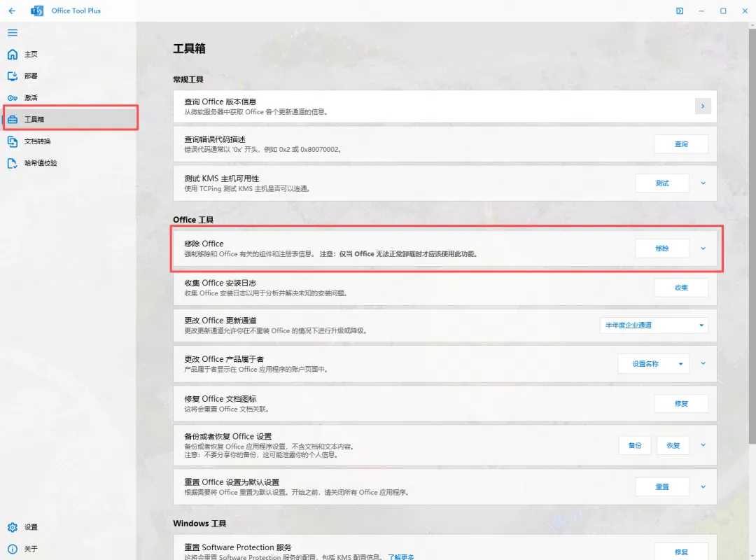Click 修复 button for Software Protection service

(x=681, y=552)
